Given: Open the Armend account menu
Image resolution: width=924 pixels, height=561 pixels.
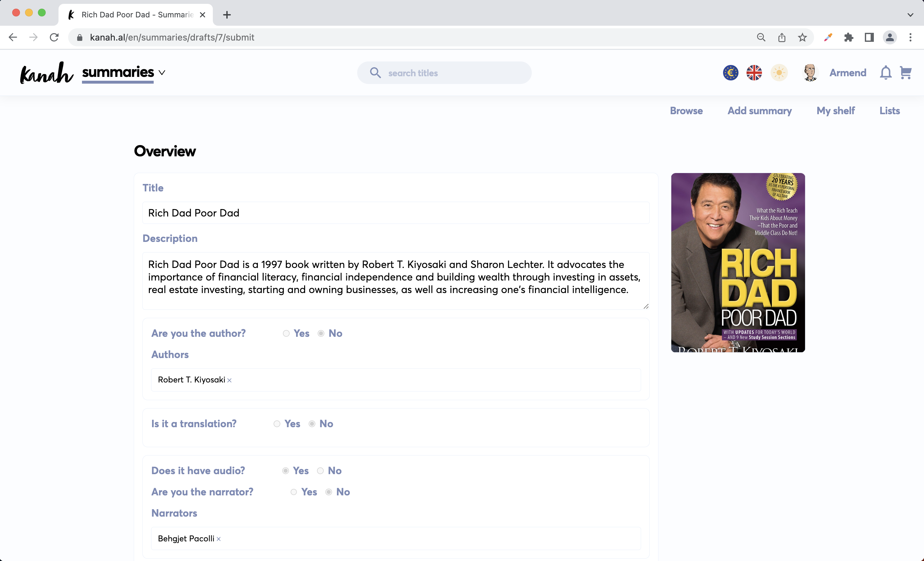Looking at the screenshot, I should (847, 73).
